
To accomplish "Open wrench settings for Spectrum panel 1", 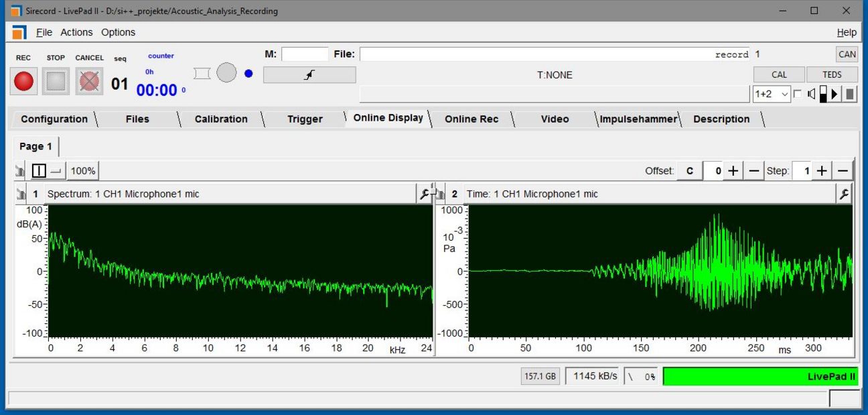I will 423,194.
